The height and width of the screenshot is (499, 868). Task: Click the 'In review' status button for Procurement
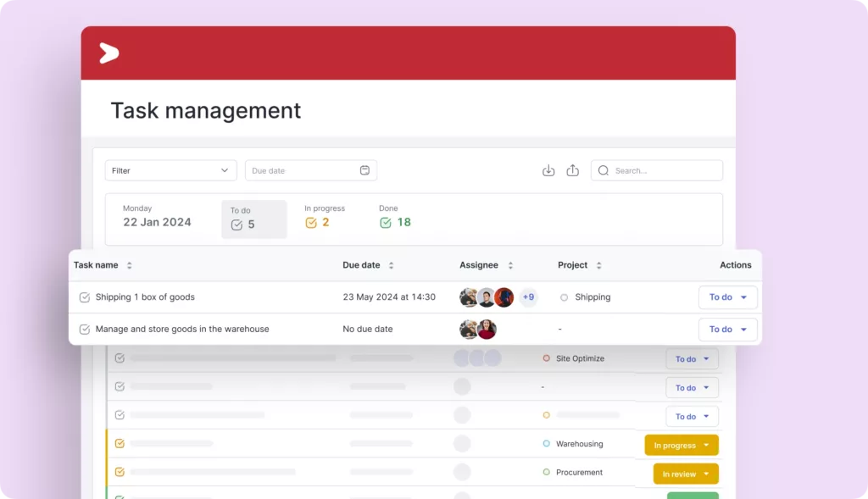684,473
